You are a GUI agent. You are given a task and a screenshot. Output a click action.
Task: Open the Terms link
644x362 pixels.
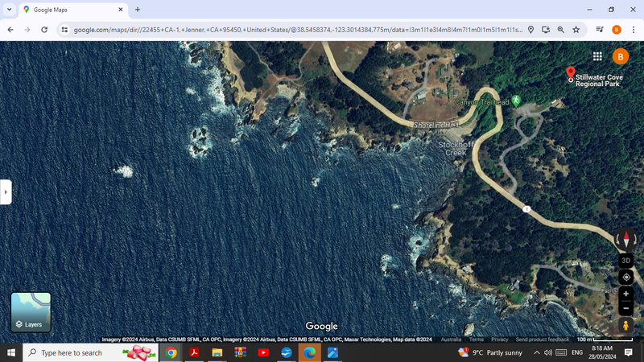477,339
